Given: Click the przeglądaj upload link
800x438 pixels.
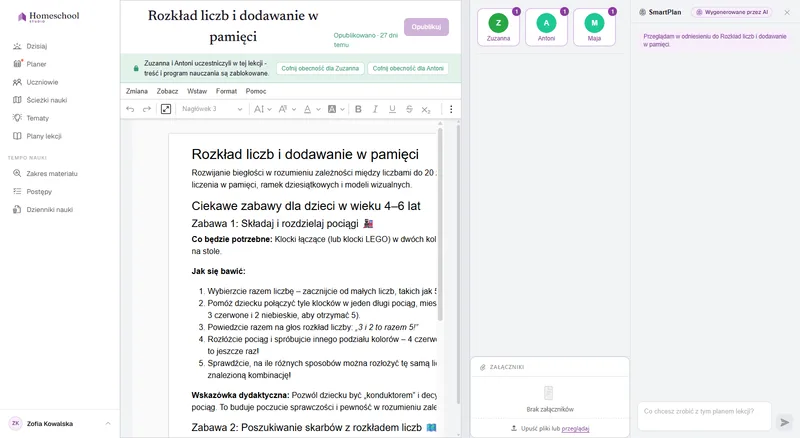Looking at the screenshot, I should coord(575,429).
